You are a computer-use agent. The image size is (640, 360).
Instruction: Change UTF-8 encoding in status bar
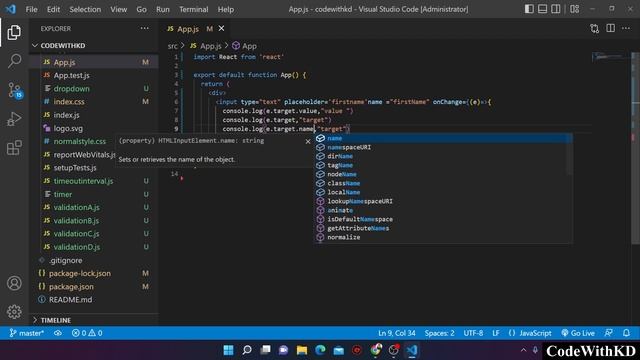[473, 333]
